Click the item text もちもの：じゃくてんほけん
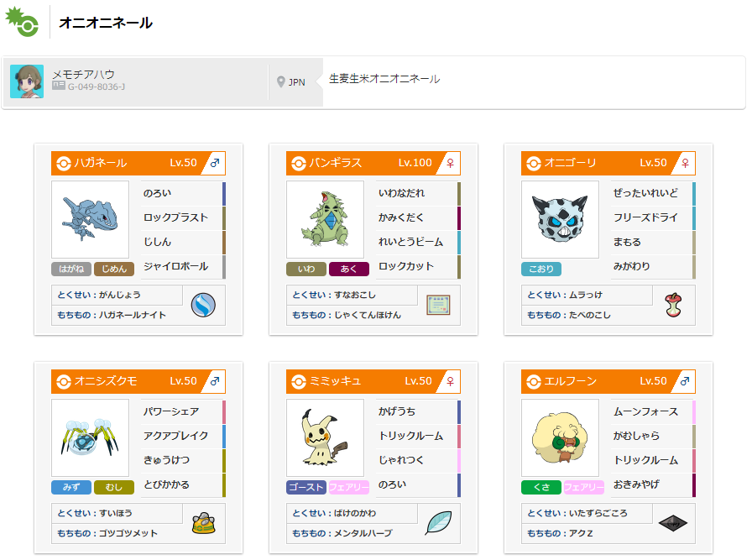Screen dimensions: 752x560 347,315
